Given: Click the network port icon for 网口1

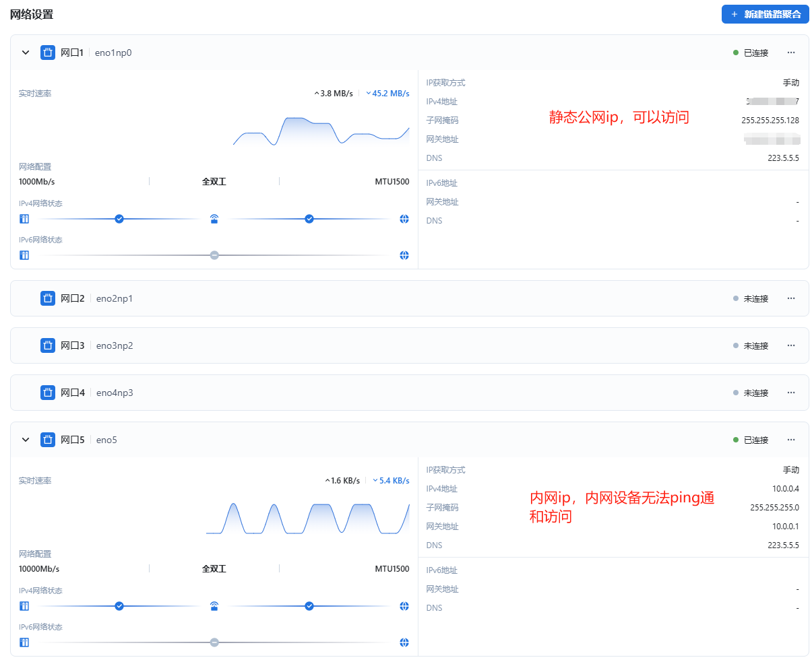Looking at the screenshot, I should point(47,53).
